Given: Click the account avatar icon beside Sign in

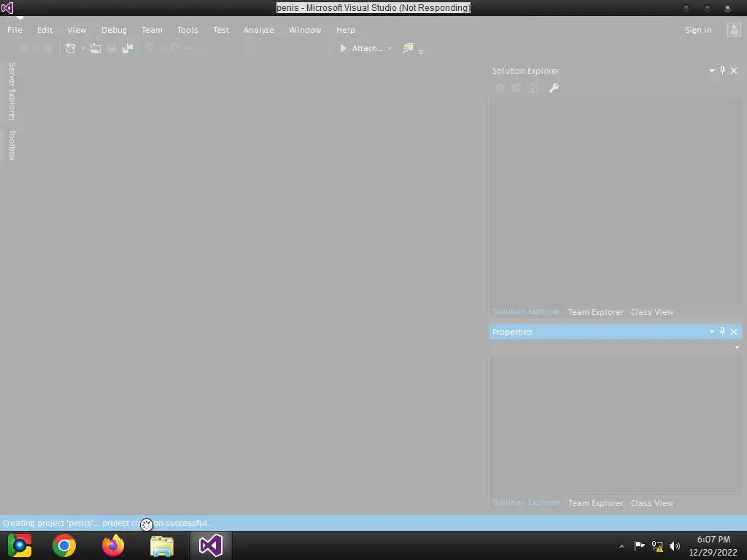Looking at the screenshot, I should point(734,29).
